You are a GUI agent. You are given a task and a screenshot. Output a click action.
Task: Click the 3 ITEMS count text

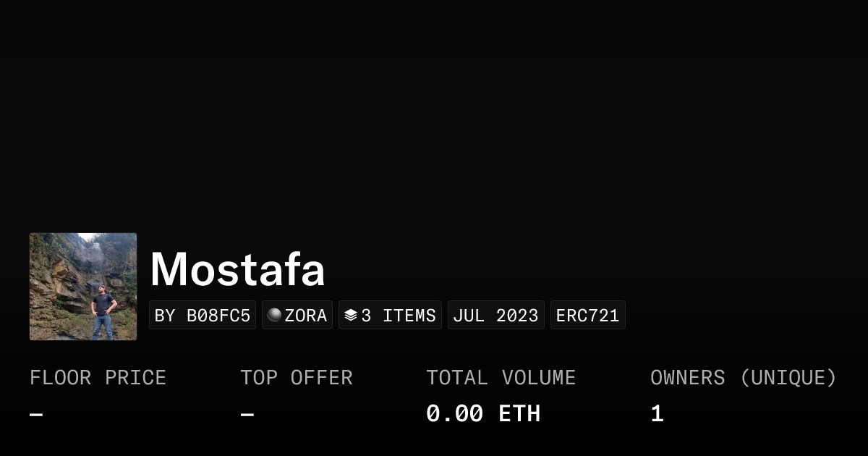pos(399,316)
